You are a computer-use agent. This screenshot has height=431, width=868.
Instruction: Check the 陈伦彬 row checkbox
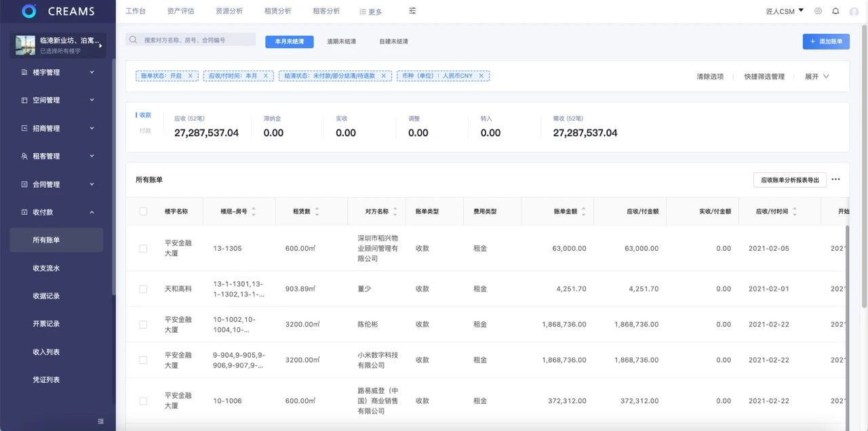click(x=143, y=325)
